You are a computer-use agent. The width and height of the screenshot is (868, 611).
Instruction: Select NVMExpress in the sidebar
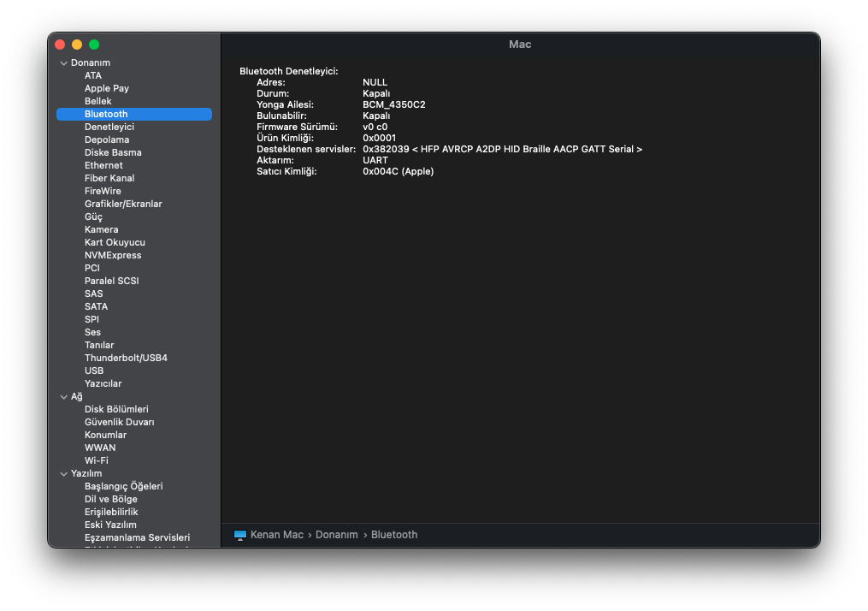113,255
